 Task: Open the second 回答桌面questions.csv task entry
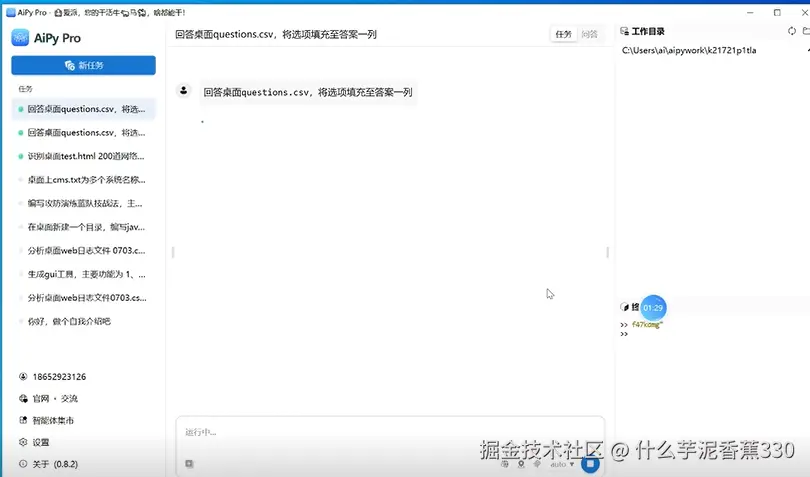(x=83, y=133)
